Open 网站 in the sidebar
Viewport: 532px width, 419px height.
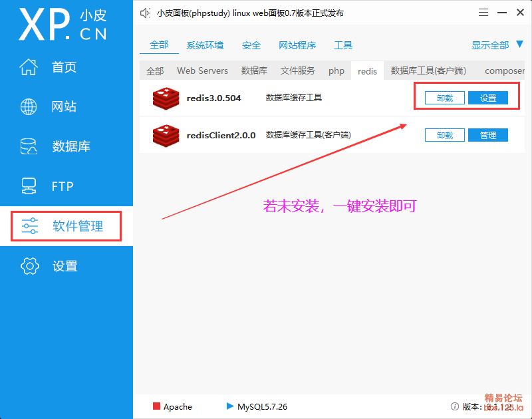[64, 106]
